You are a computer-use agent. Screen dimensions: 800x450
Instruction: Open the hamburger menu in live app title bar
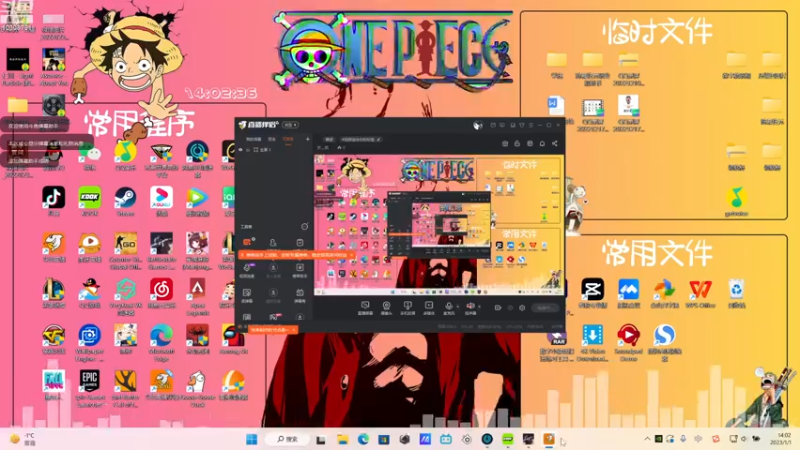point(531,125)
